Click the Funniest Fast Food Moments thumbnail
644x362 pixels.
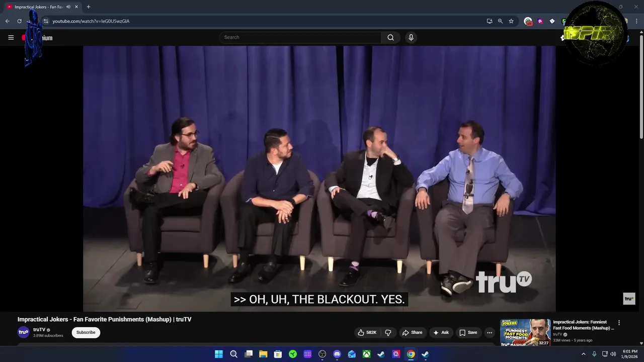click(525, 332)
